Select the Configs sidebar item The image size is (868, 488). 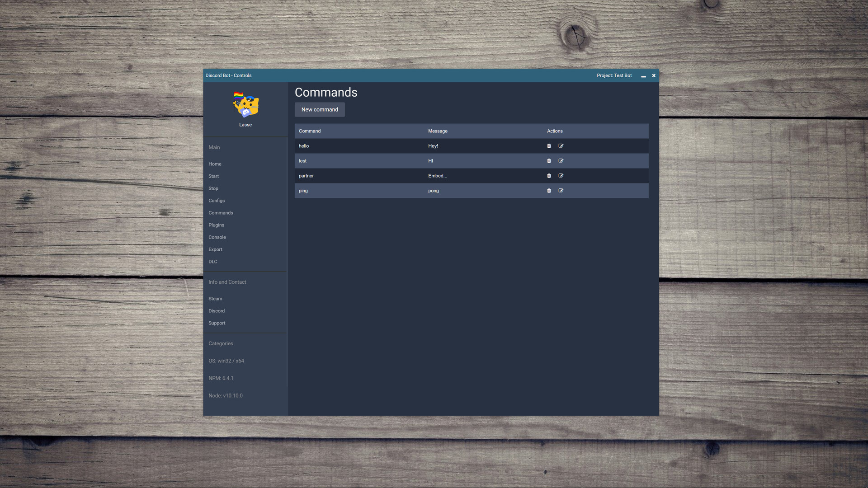[x=217, y=201]
